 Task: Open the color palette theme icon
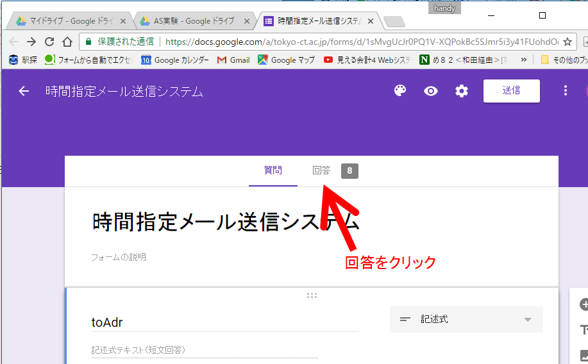400,91
